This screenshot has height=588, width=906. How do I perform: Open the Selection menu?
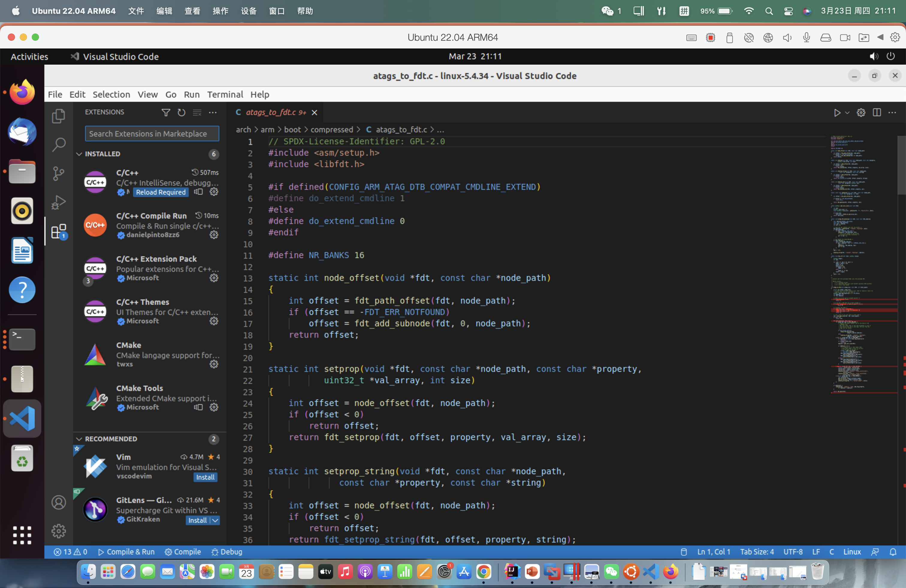(x=111, y=94)
